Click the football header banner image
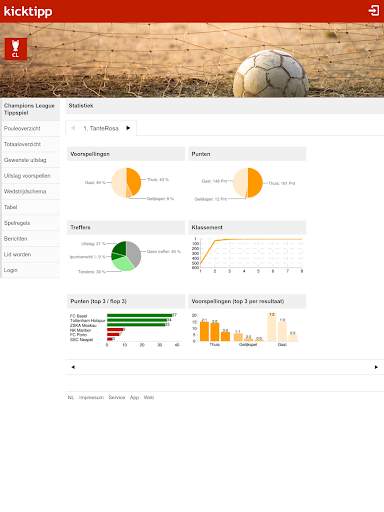This screenshot has height=512, width=384. [x=192, y=60]
